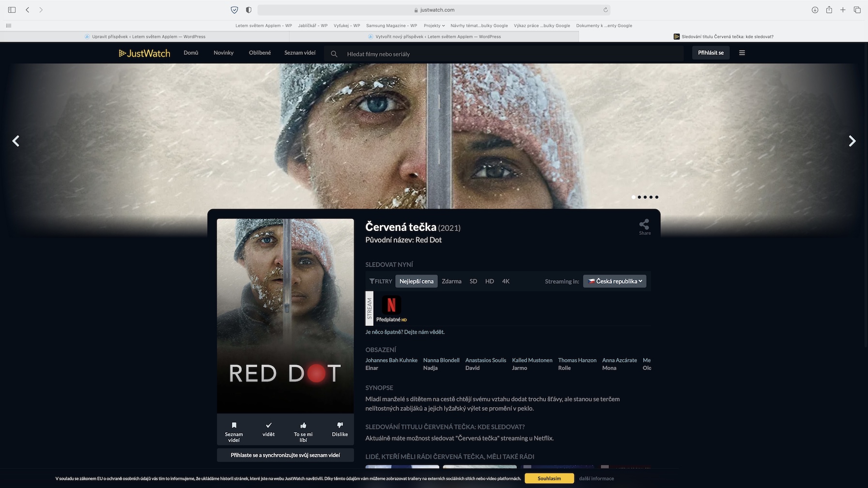Filter offers by SD quality
The image size is (868, 488).
[473, 281]
